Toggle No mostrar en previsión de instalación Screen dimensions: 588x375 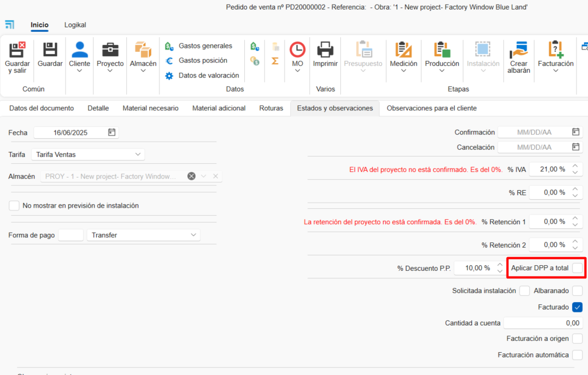14,205
